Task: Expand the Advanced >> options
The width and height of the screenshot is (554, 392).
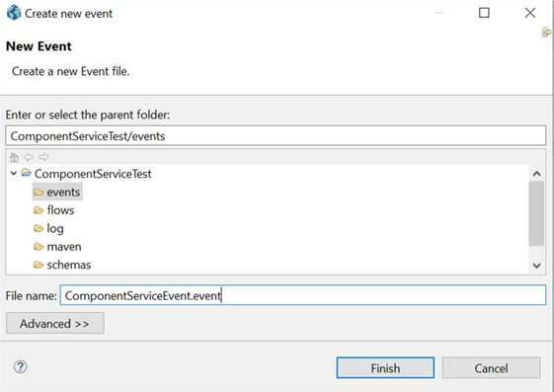Action: [55, 323]
